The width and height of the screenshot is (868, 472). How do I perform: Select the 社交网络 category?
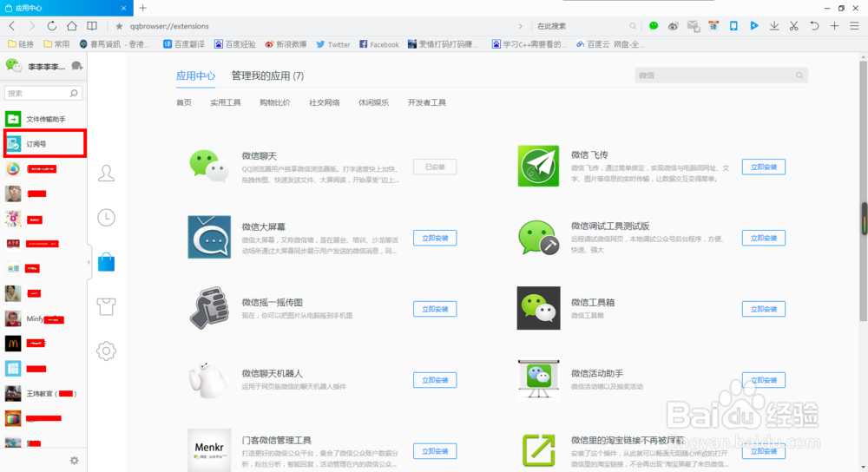325,102
